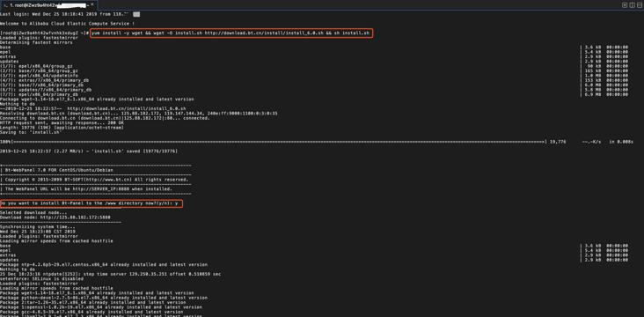Click the 'install Bt-Panel to /www' prompt line
Viewport: 644px width, 317px height.
tap(91, 203)
